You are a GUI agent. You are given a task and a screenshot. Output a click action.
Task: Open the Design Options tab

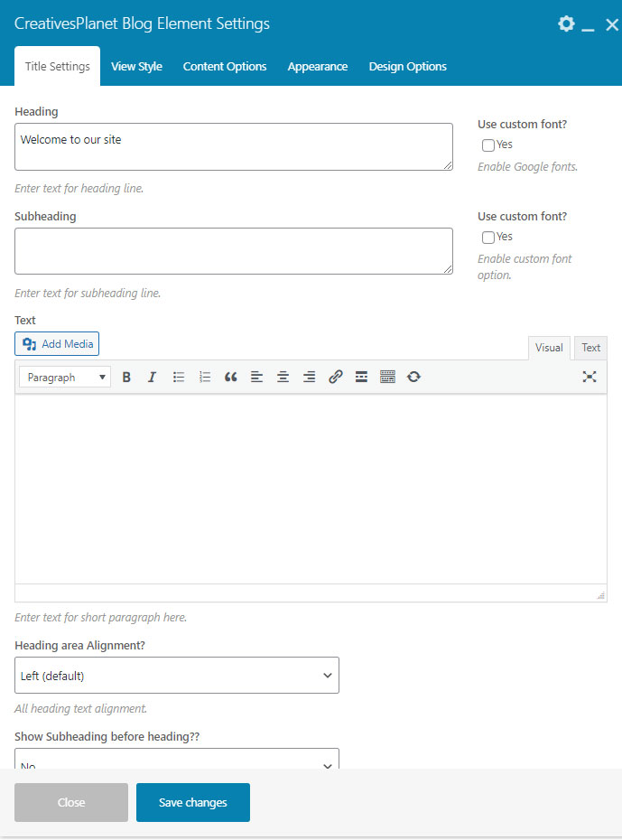[407, 67]
